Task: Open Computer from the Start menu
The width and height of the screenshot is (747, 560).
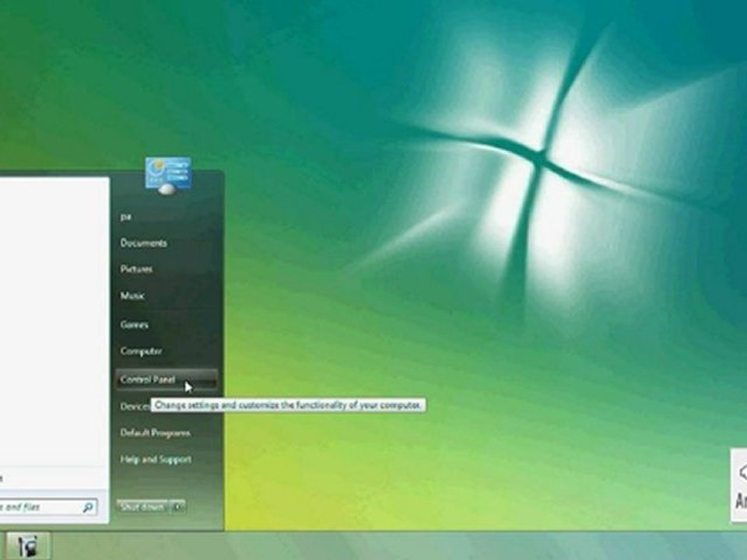Action: point(141,351)
